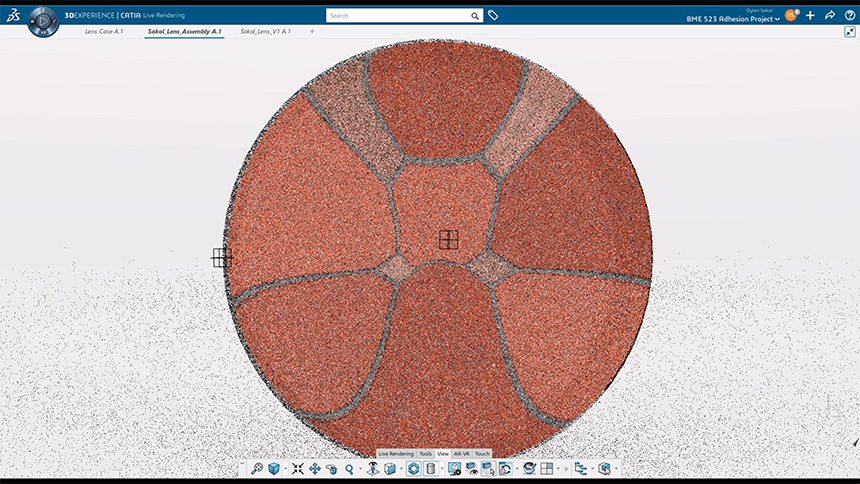Viewport: 860px width, 484px height.
Task: Toggle the cylinder display mode button
Action: pyautogui.click(x=431, y=468)
